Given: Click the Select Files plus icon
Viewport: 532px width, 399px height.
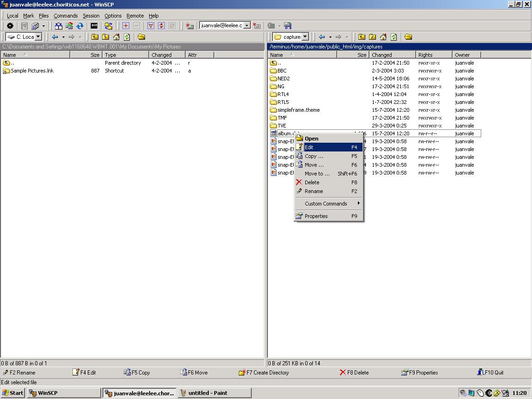Looking at the screenshot, I should coord(126,26).
